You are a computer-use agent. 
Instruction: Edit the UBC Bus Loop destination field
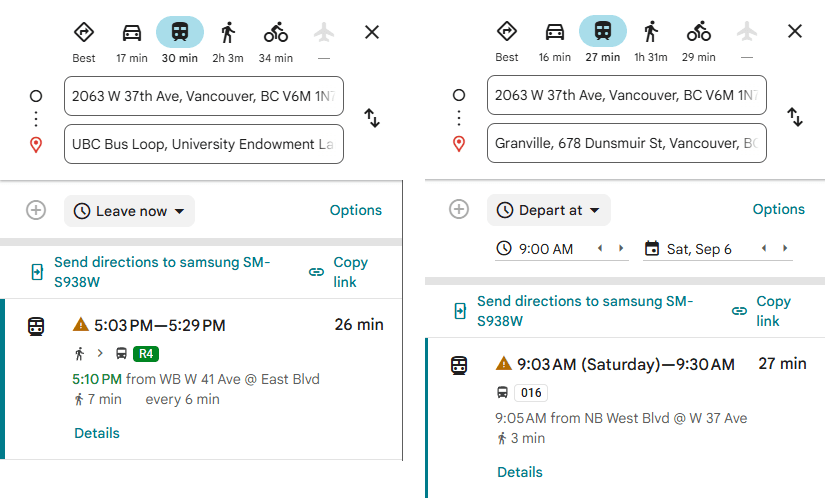pos(204,144)
